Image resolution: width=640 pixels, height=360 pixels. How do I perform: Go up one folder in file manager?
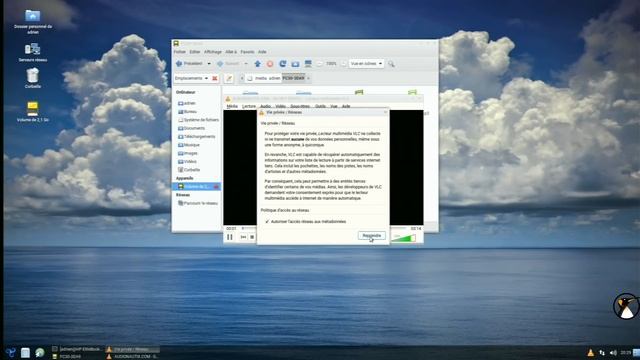point(258,64)
